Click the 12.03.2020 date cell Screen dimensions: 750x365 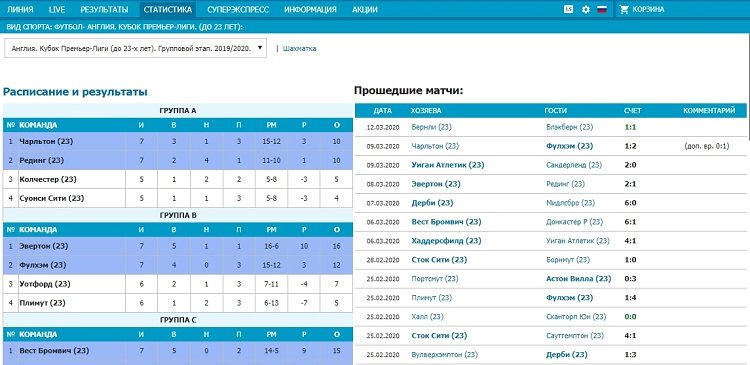pos(383,128)
